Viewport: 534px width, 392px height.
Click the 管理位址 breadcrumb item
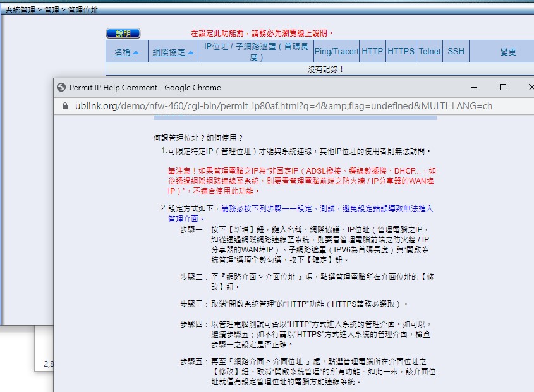(x=83, y=11)
